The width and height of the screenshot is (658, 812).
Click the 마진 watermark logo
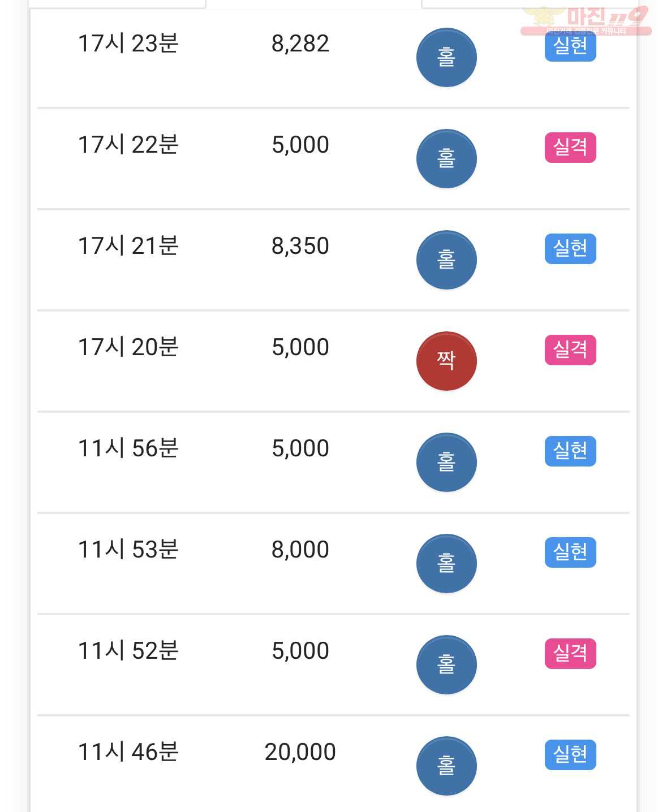[586, 20]
